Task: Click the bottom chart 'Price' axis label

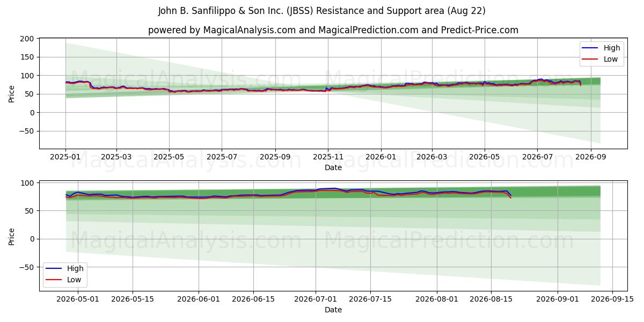Action: (12, 236)
